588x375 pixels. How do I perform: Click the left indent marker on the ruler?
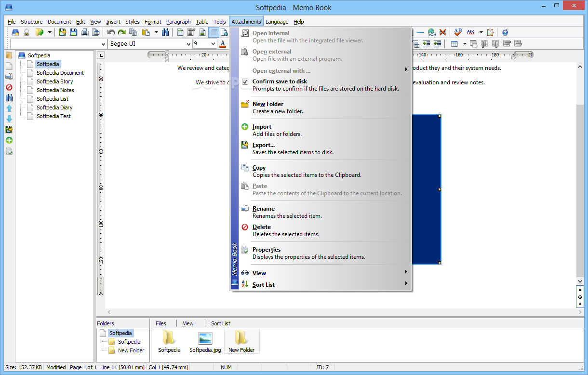[167, 55]
